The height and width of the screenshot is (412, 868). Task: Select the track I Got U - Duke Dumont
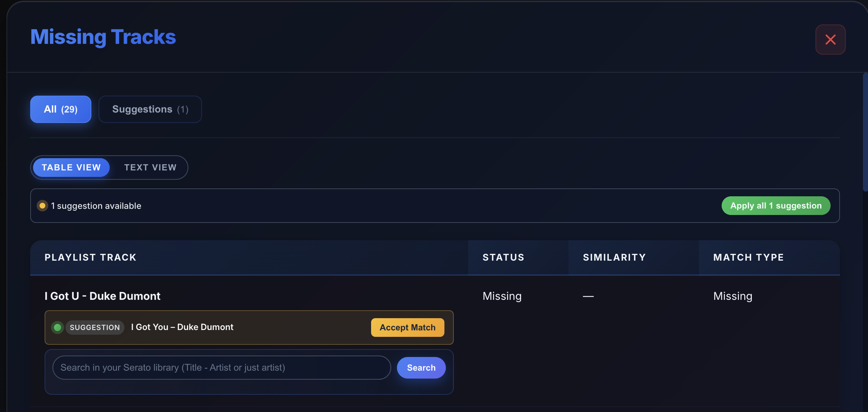pos(102,296)
